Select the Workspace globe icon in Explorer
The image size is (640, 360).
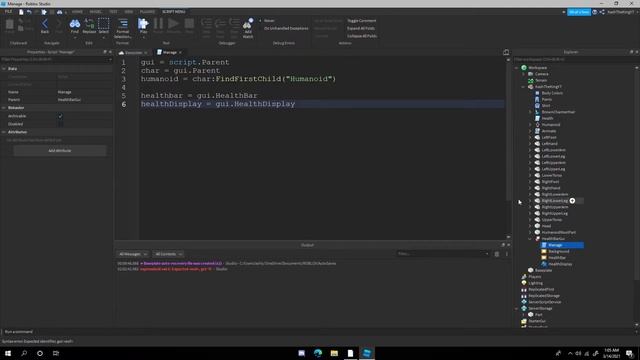[x=524, y=68]
